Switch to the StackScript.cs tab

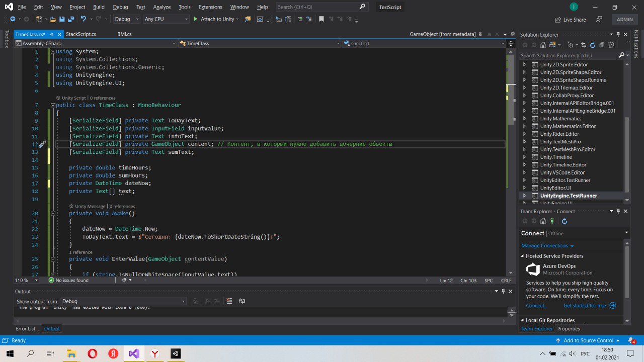[x=81, y=34]
